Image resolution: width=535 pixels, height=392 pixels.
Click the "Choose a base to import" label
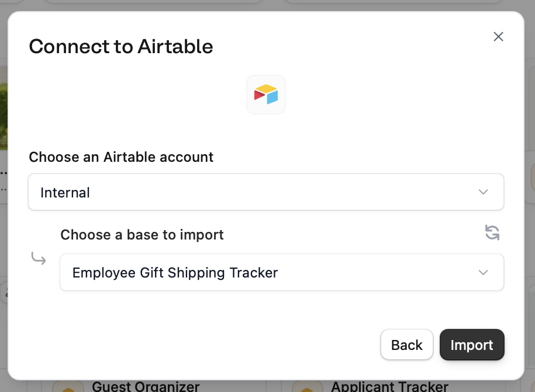tap(142, 235)
